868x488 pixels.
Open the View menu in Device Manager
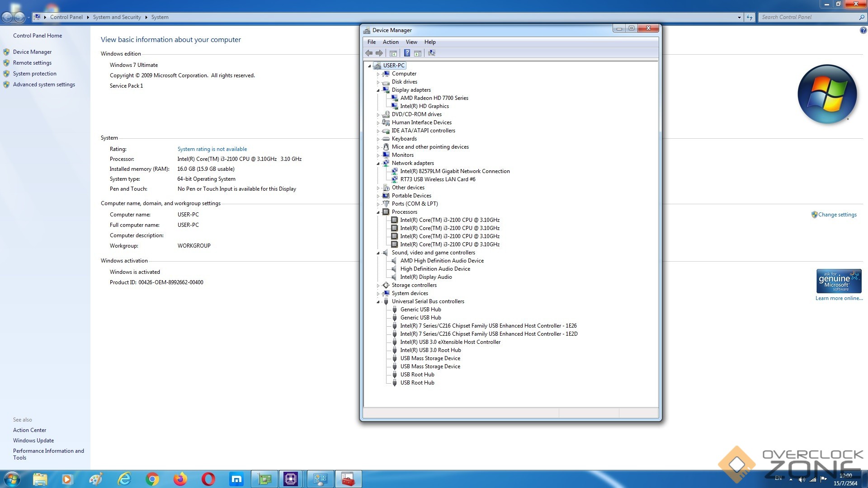tap(411, 42)
